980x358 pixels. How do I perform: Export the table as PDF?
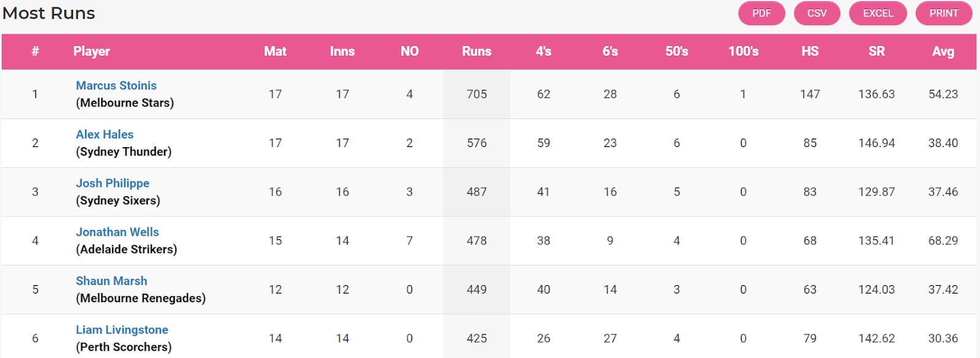pos(761,13)
